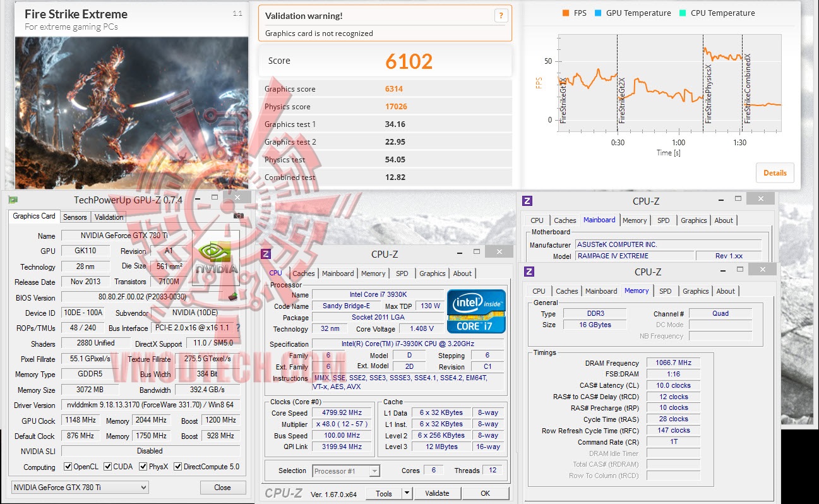Click the blue GPU Temperature legend swatch
Screen dimensions: 819x504
(x=597, y=13)
